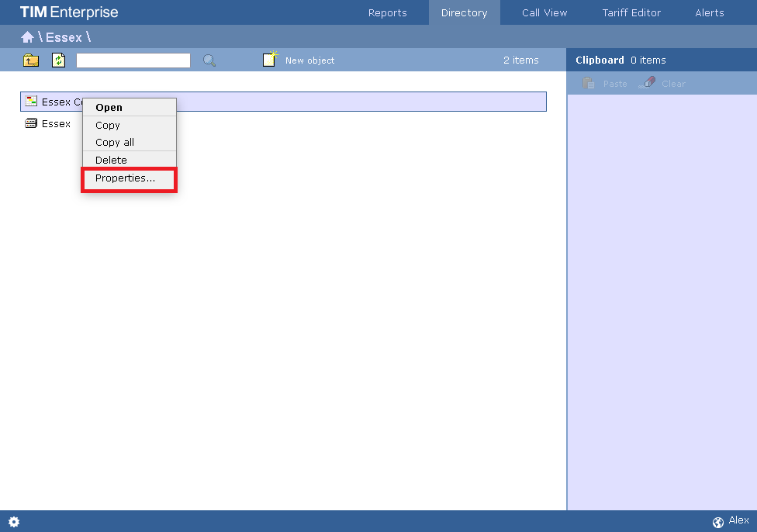The width and height of the screenshot is (757, 532).
Task: Click the refresh directory icon
Action: (x=59, y=60)
